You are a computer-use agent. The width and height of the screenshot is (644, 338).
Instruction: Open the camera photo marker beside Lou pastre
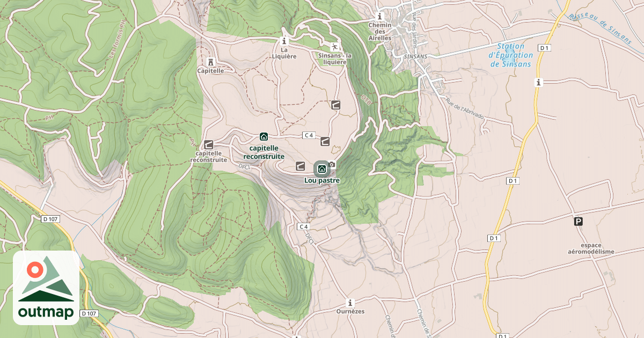[x=332, y=165]
